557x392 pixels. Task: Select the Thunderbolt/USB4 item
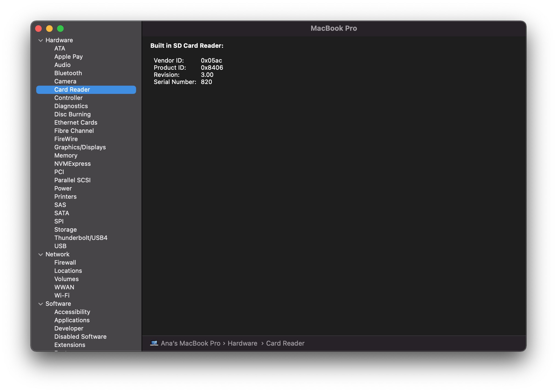[81, 238]
